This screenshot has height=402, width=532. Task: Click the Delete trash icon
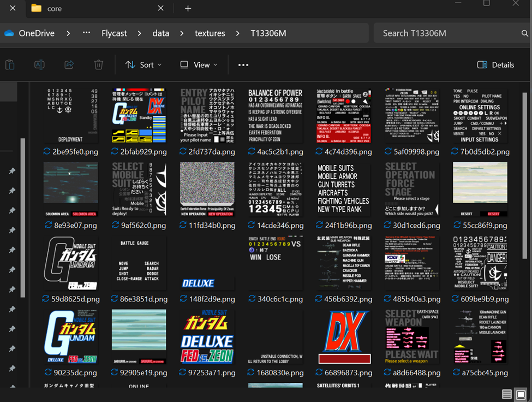tap(98, 64)
